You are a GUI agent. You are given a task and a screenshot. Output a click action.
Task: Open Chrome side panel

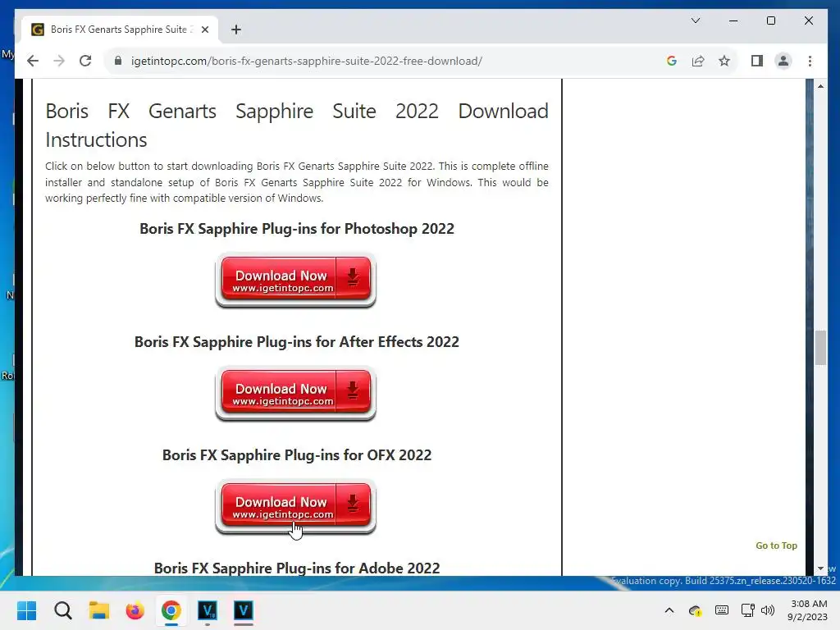756,61
